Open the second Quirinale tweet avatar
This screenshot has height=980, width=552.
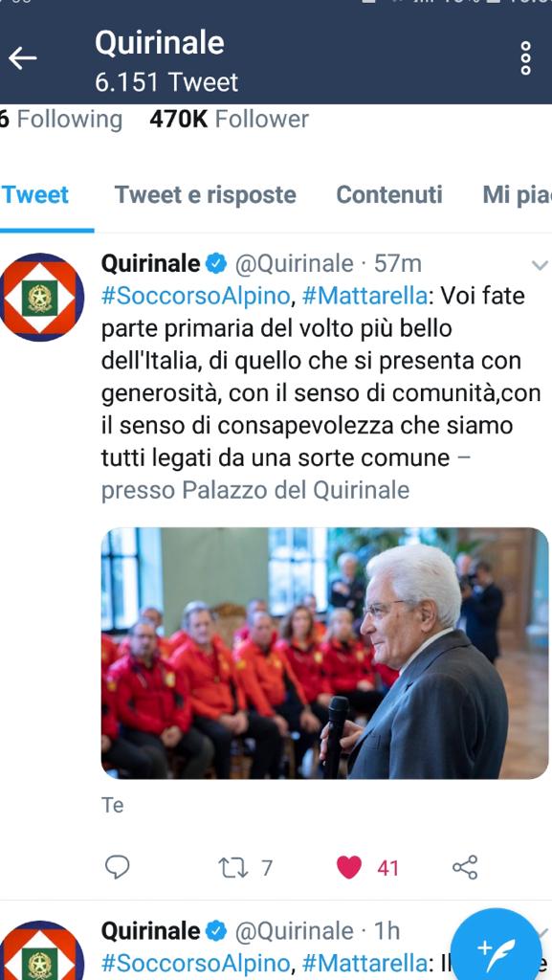[x=41, y=950]
